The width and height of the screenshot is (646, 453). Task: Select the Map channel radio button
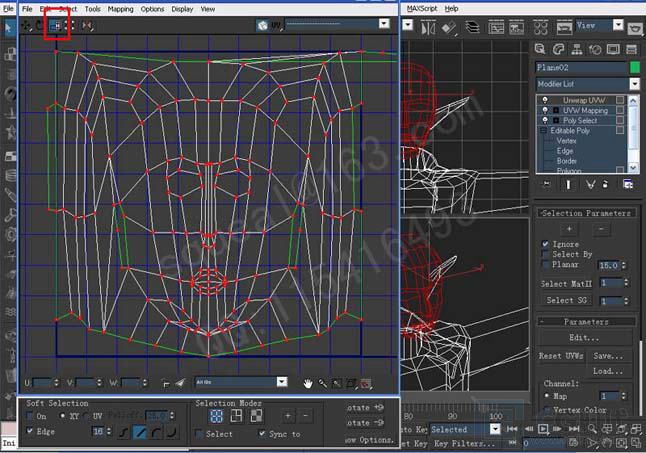coord(547,396)
